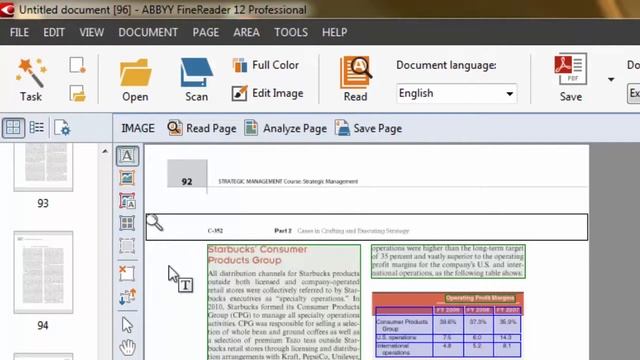This screenshot has width=640, height=360.
Task: Select the Background Picture Area tool
Action: [127, 201]
